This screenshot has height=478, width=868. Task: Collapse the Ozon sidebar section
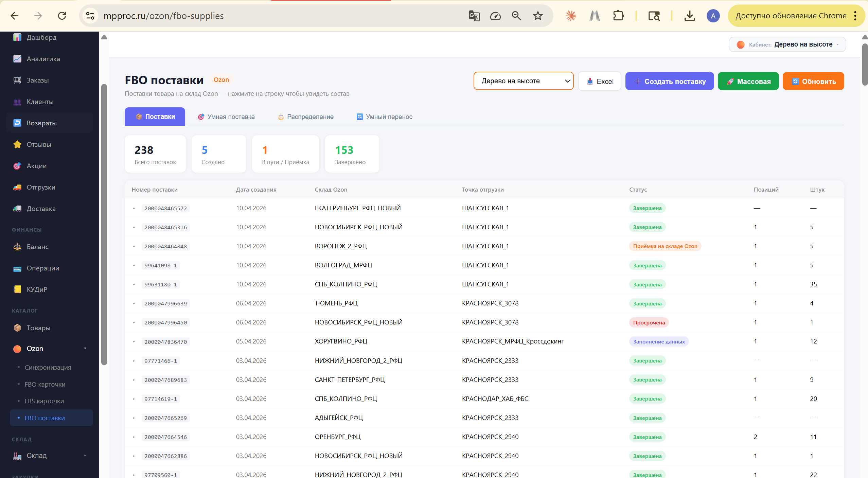(85, 349)
